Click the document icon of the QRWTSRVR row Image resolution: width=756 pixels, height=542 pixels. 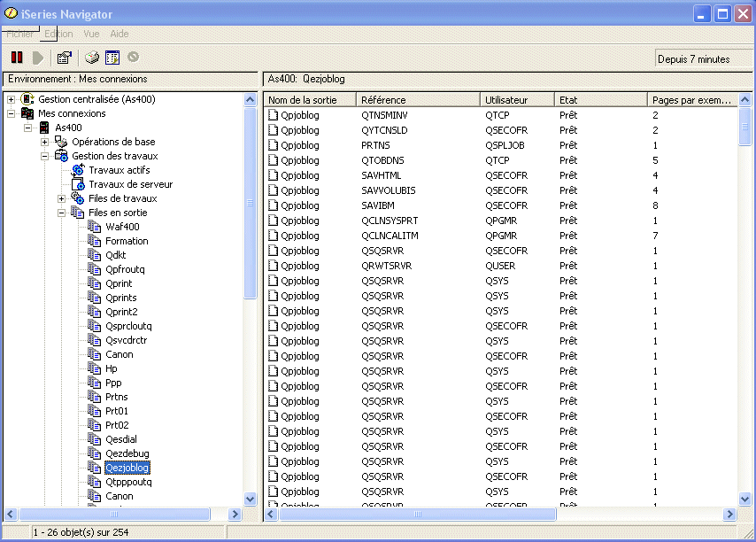click(274, 266)
